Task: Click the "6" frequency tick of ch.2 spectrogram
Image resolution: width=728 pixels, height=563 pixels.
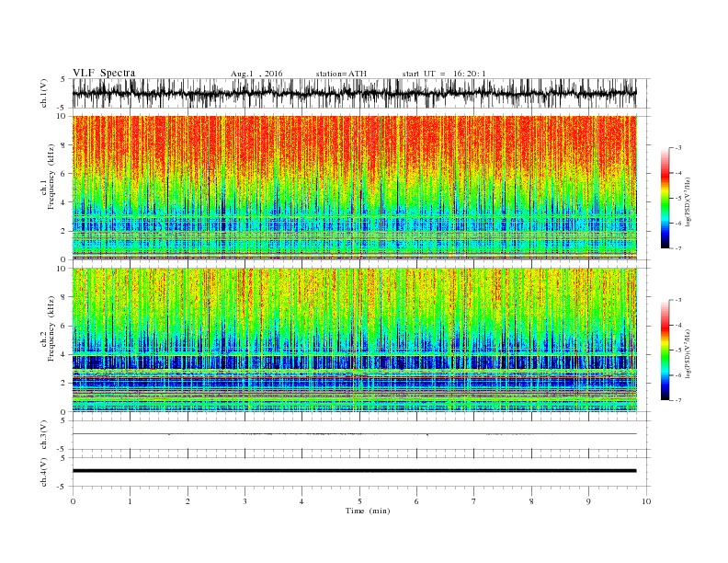Action: (64, 326)
